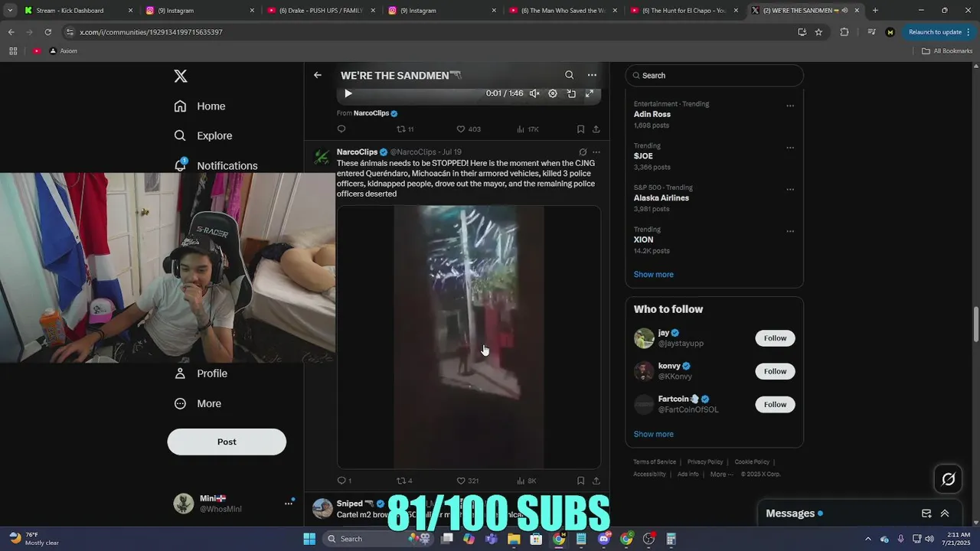Reply to the post with 403 likes

(341, 129)
